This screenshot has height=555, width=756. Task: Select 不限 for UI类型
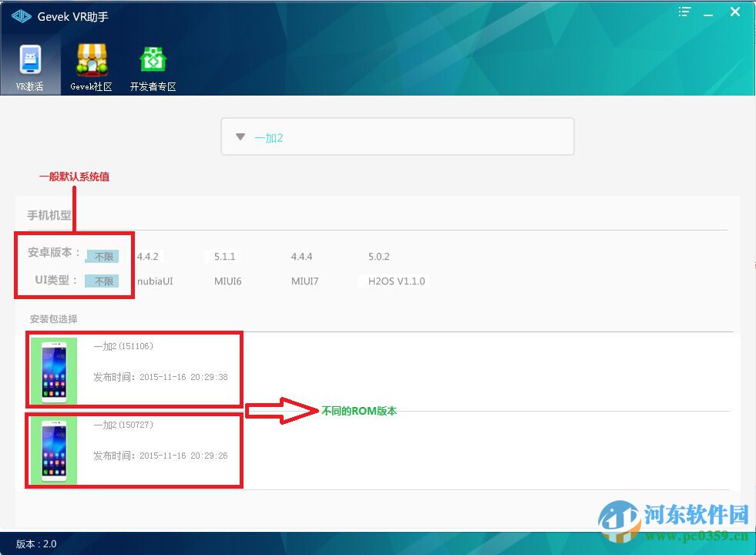pos(102,281)
